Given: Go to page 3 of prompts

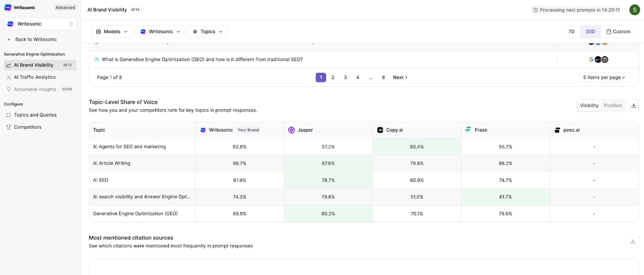Looking at the screenshot, I should [345, 77].
